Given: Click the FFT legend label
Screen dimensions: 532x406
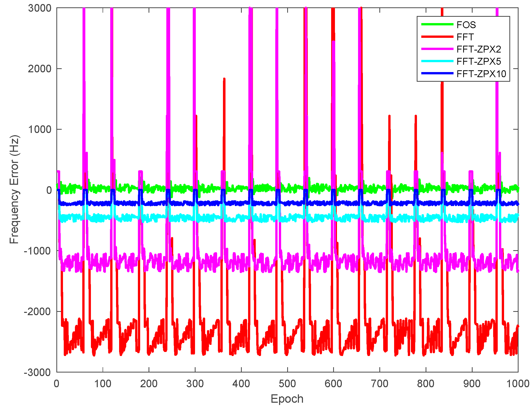Looking at the screenshot, I should click(x=465, y=37).
